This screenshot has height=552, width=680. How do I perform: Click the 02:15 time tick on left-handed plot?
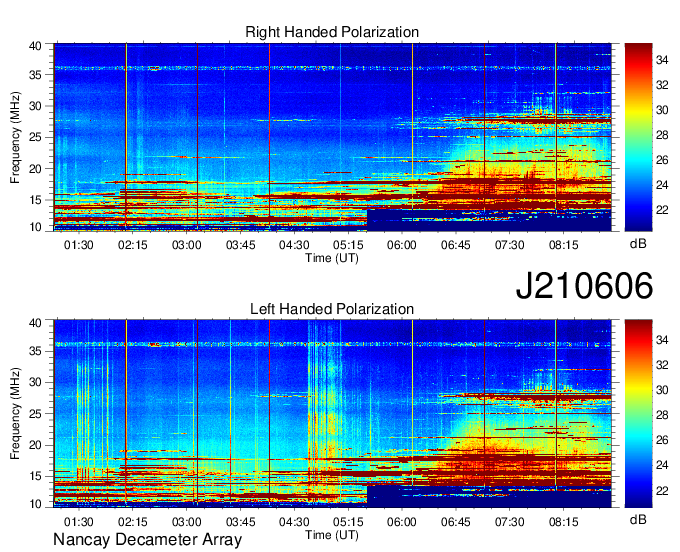[133, 522]
